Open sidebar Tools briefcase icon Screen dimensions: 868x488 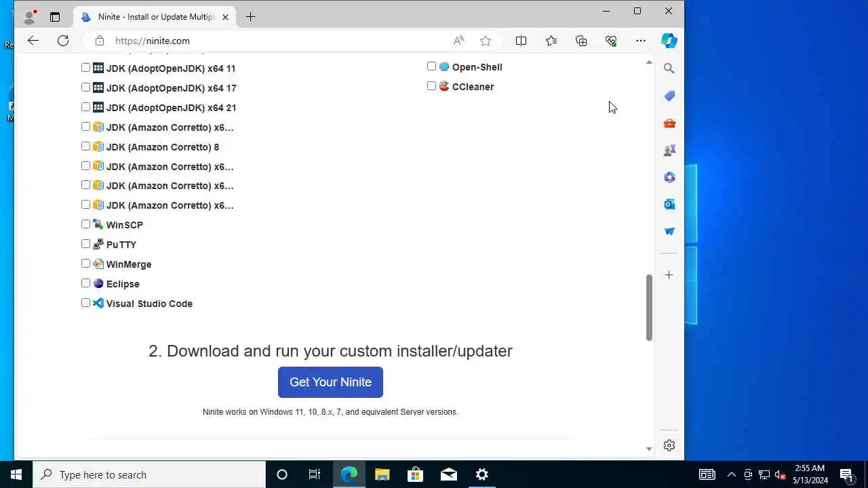[669, 123]
